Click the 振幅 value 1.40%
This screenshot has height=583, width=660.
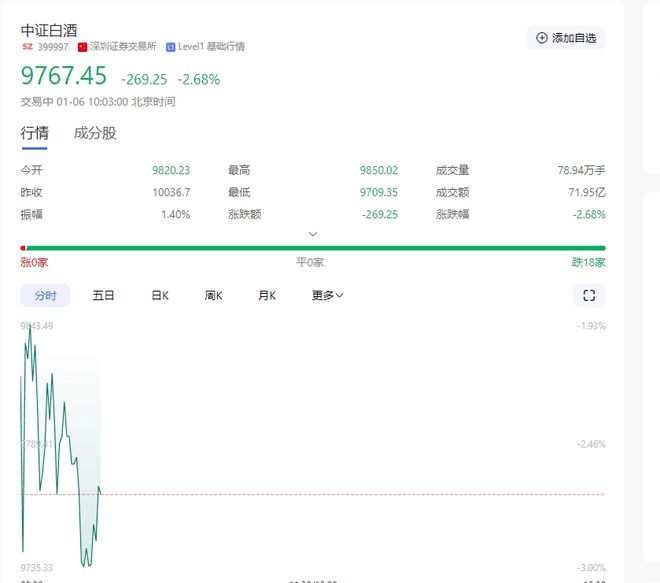pyautogui.click(x=176, y=214)
